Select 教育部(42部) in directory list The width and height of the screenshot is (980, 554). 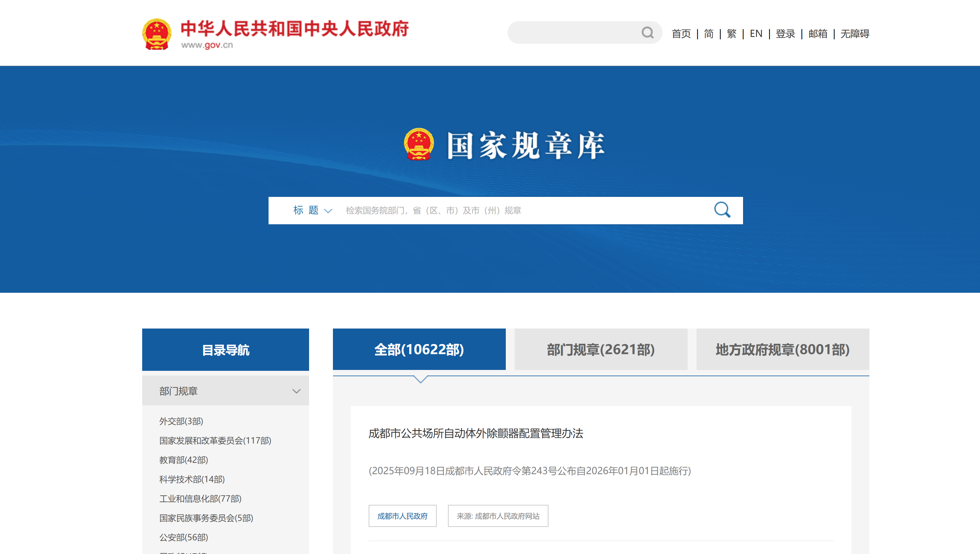point(184,460)
